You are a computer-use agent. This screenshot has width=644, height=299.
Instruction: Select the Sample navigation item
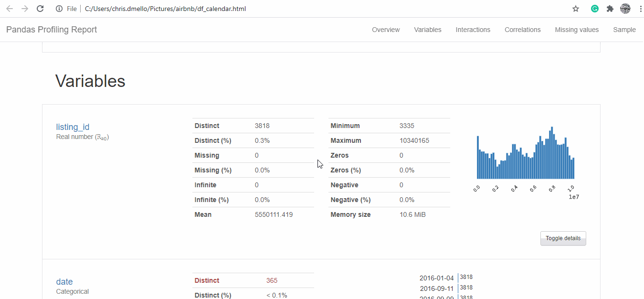[624, 30]
